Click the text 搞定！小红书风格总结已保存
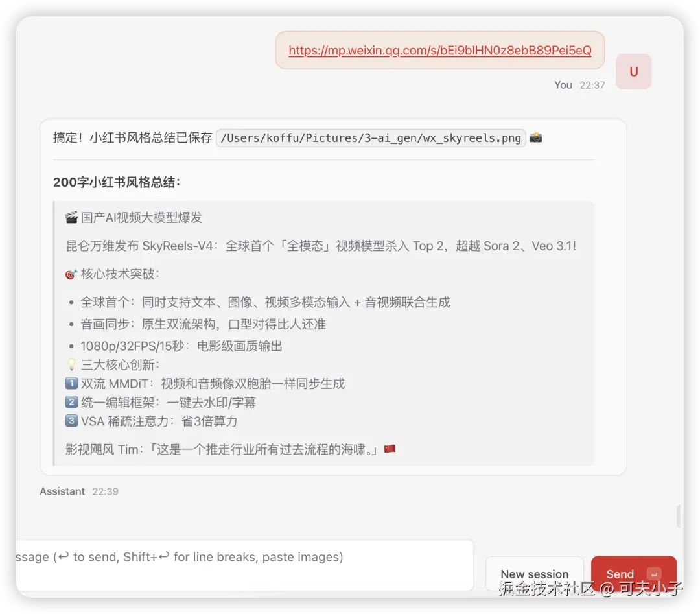700x614 pixels. pos(133,137)
